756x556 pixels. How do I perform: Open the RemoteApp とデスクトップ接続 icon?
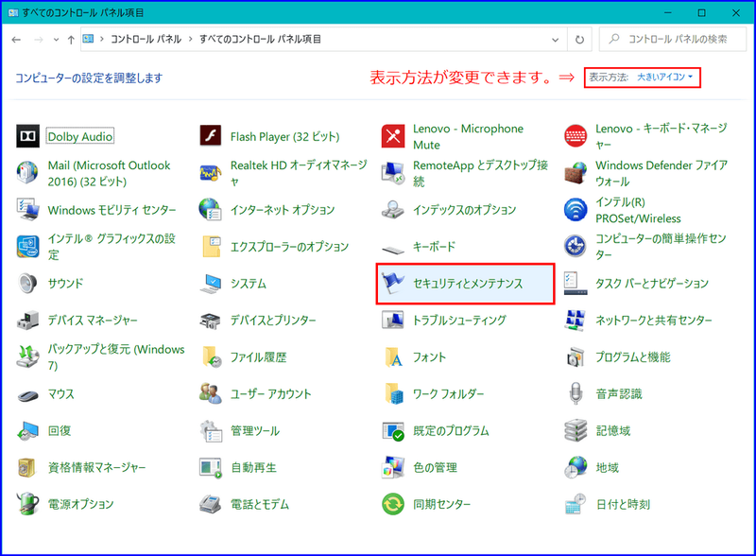(393, 173)
